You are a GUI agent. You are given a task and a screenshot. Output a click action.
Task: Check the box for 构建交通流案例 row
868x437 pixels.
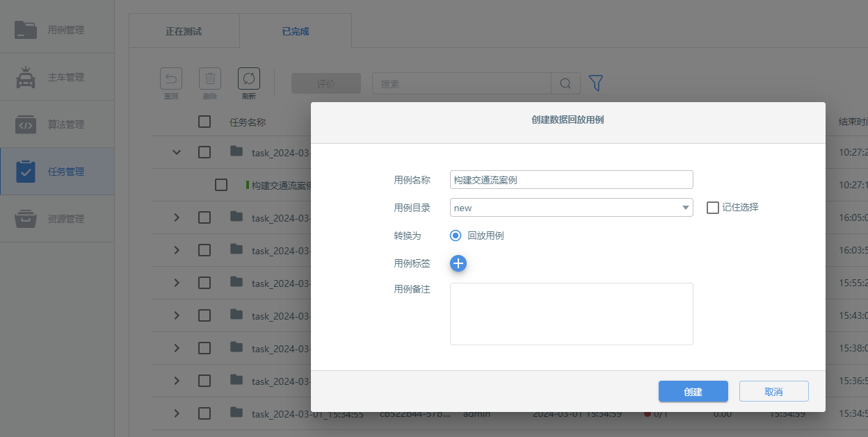pyautogui.click(x=221, y=185)
